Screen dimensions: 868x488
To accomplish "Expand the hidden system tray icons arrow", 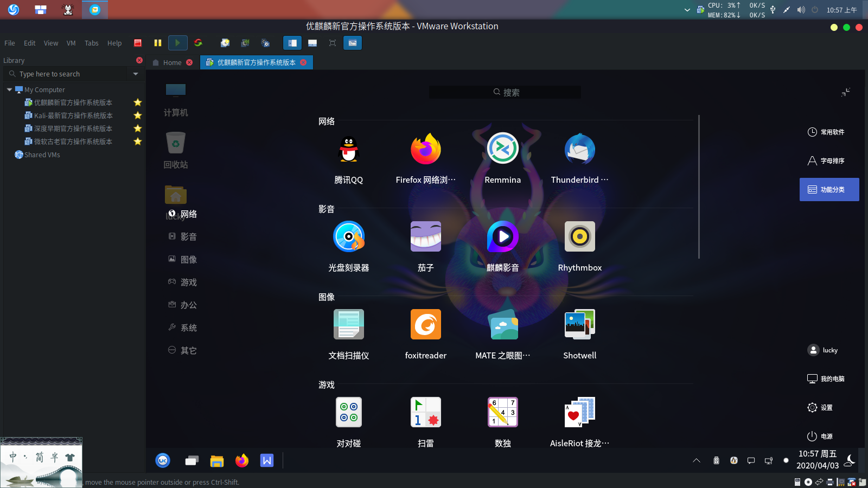I will click(697, 460).
